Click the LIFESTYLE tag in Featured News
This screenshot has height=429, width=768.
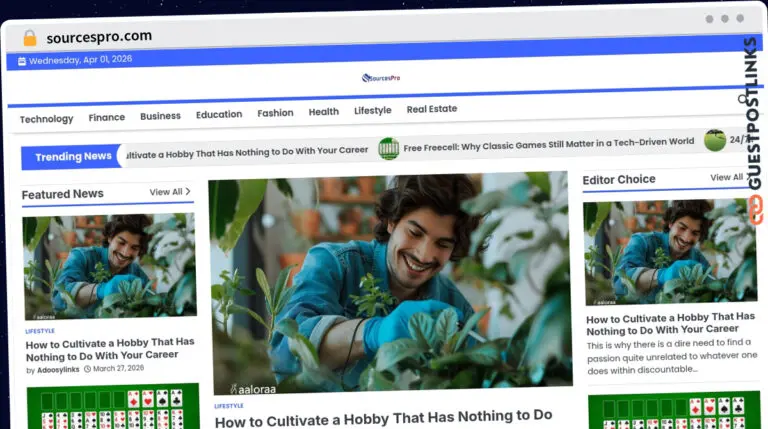(x=40, y=331)
